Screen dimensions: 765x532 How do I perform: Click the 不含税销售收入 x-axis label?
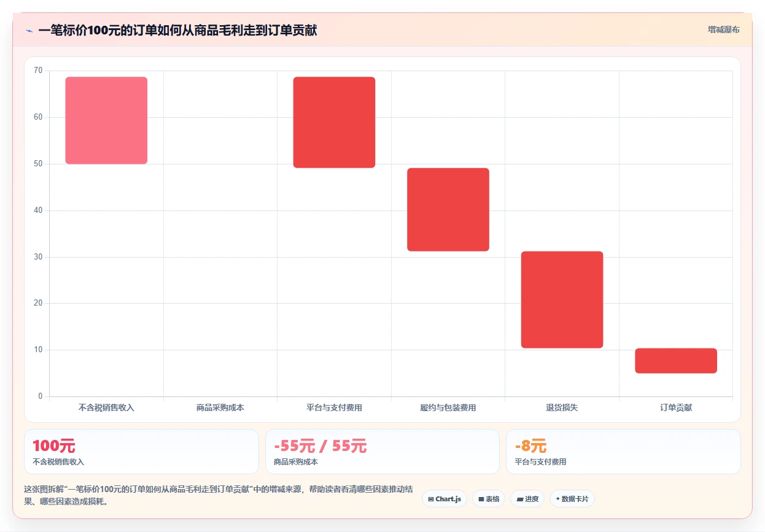(106, 407)
